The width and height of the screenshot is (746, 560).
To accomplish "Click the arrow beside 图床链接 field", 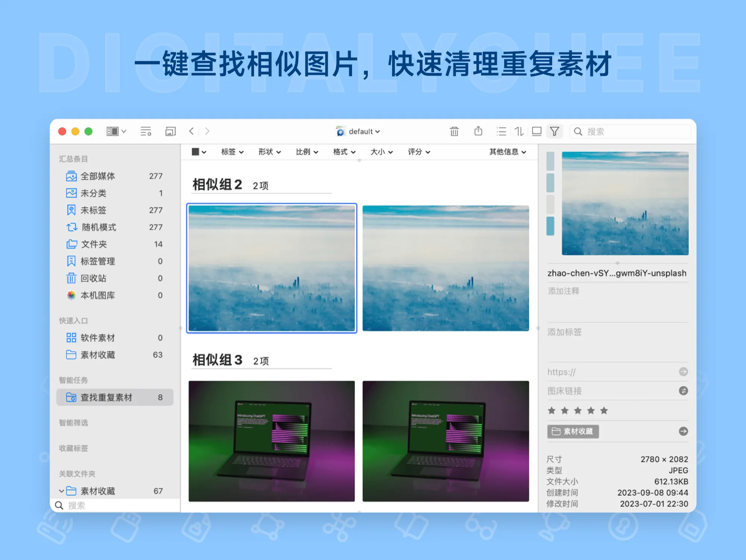I will [683, 391].
